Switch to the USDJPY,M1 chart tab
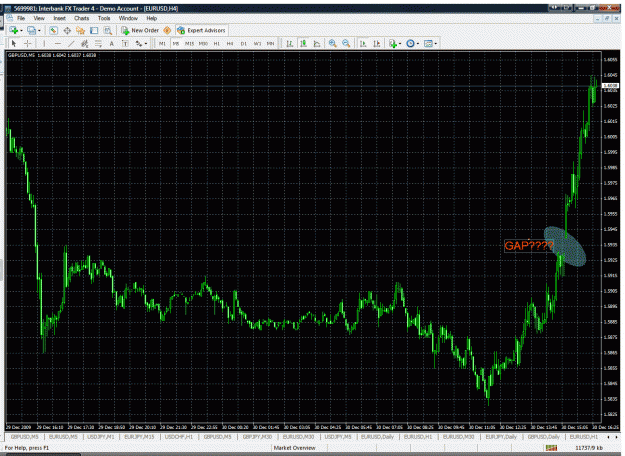Image resolution: width=625 pixels, height=456 pixels. point(100,437)
